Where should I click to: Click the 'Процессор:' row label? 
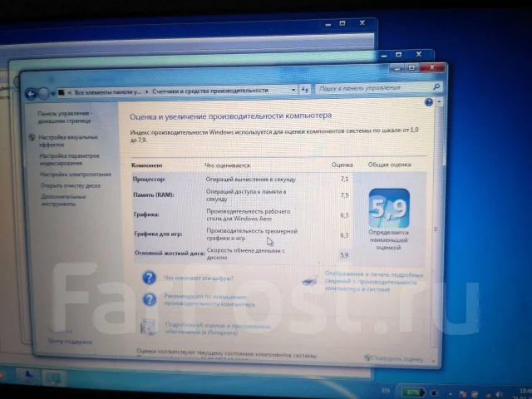coord(149,180)
